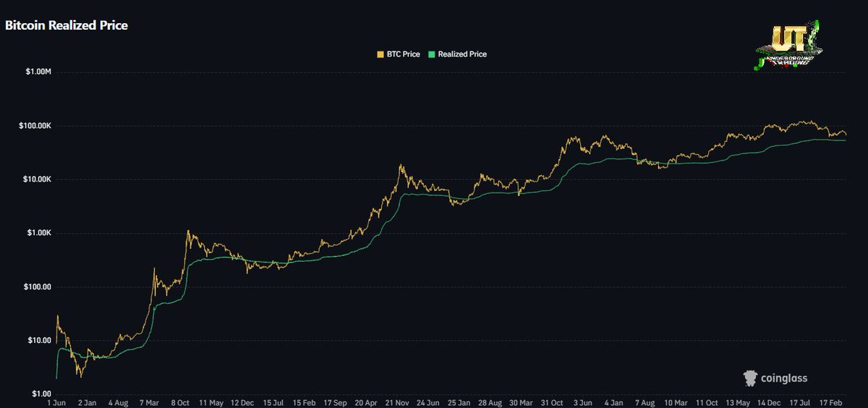Image resolution: width=868 pixels, height=408 pixels.
Task: Click the 17 Feb x-axis date
Action: (833, 401)
